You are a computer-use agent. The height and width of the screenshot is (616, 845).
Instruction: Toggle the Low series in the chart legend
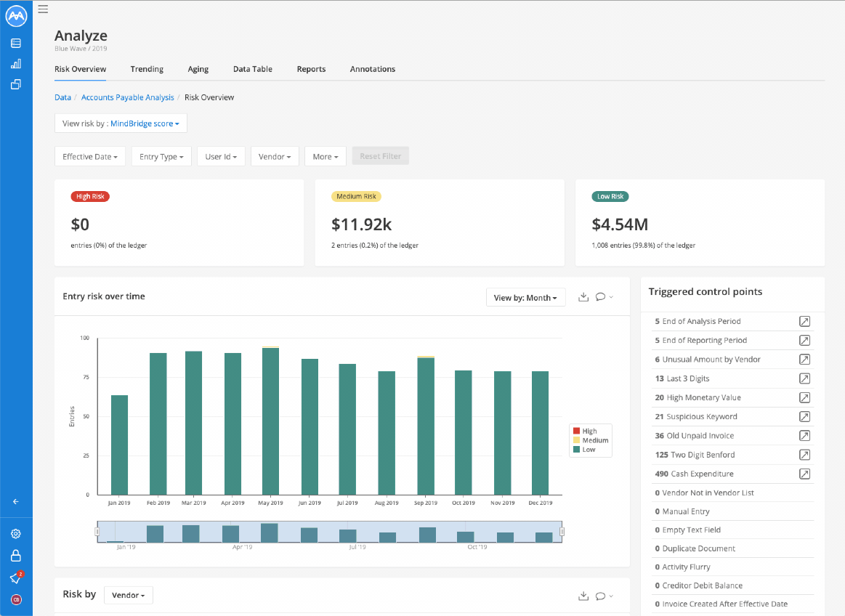(585, 450)
